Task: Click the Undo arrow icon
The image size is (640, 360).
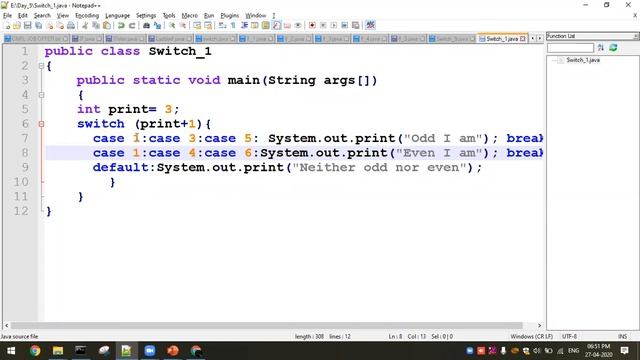Action: [121, 25]
